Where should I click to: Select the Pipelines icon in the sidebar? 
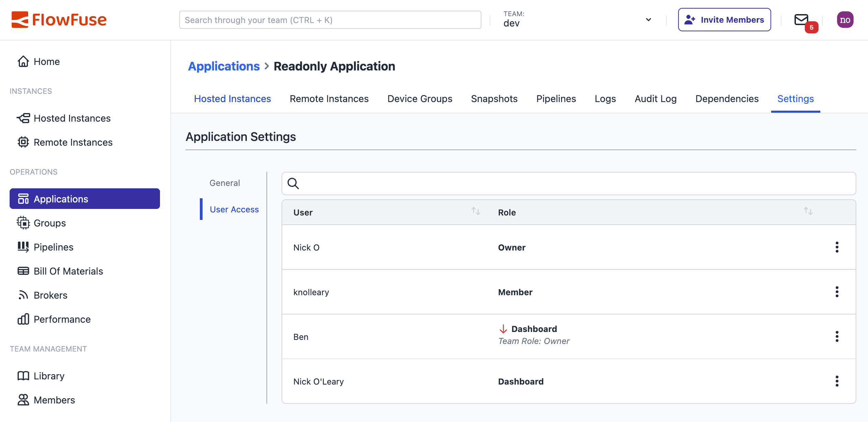(23, 247)
